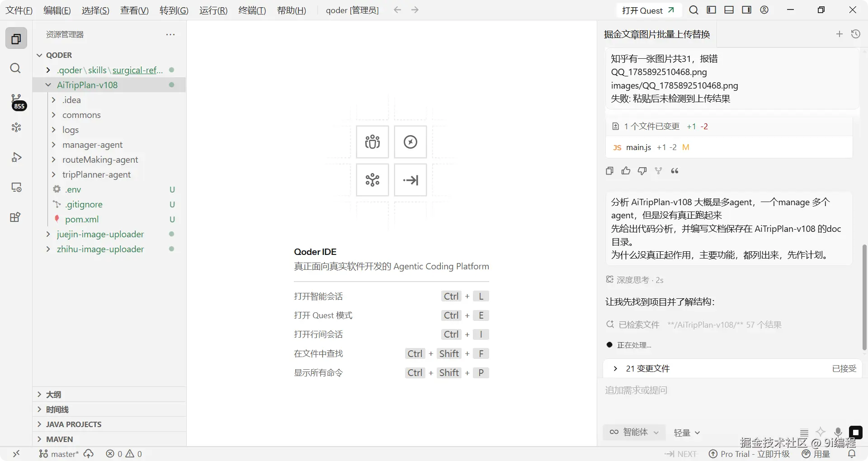Copy the response with copy icon
The image size is (868, 461).
coord(609,171)
